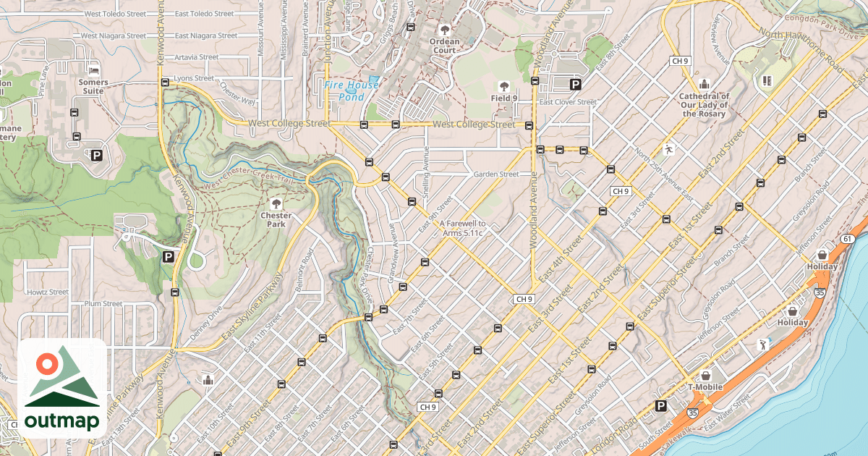The height and width of the screenshot is (456, 868).
Task: Select the parking marker by Kenwood Avenue loop
Action: point(168,256)
